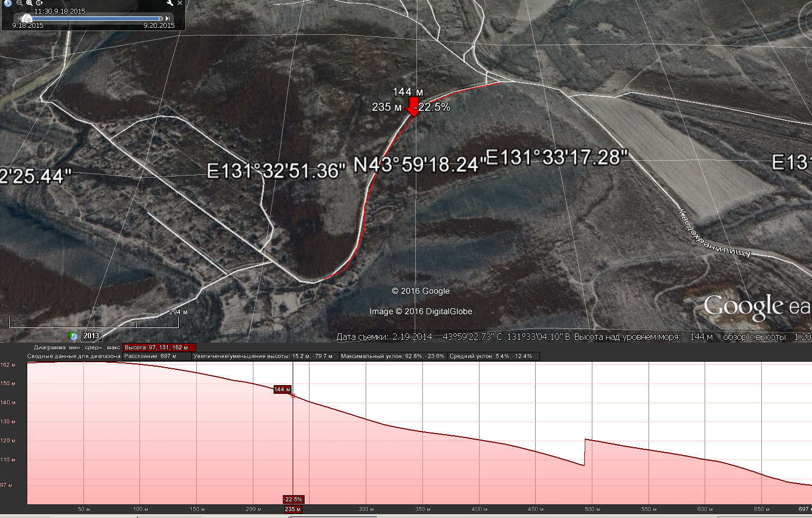Click the 144 м cursor label on profile
The image size is (812, 518).
[x=282, y=389]
